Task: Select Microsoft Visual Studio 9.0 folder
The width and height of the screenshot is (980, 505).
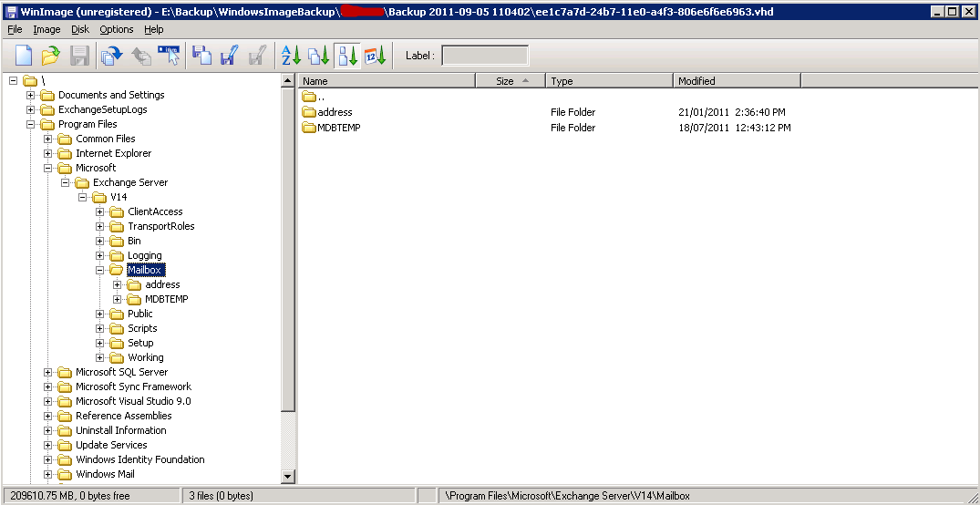Action: [x=133, y=401]
